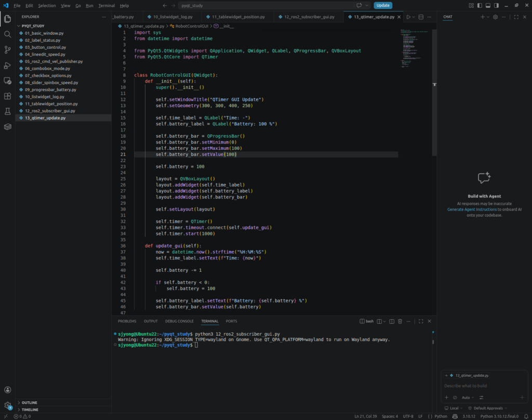Toggle bottom panel visibility

coord(488,5)
